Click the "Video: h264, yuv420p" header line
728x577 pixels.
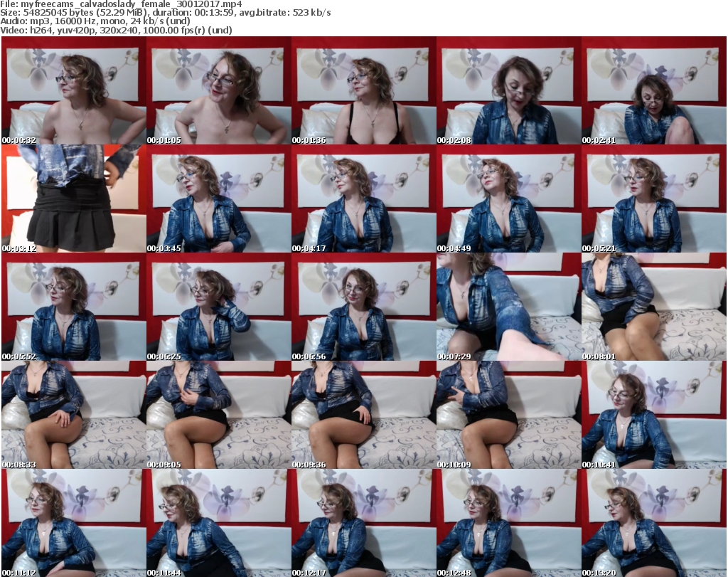pyautogui.click(x=117, y=30)
